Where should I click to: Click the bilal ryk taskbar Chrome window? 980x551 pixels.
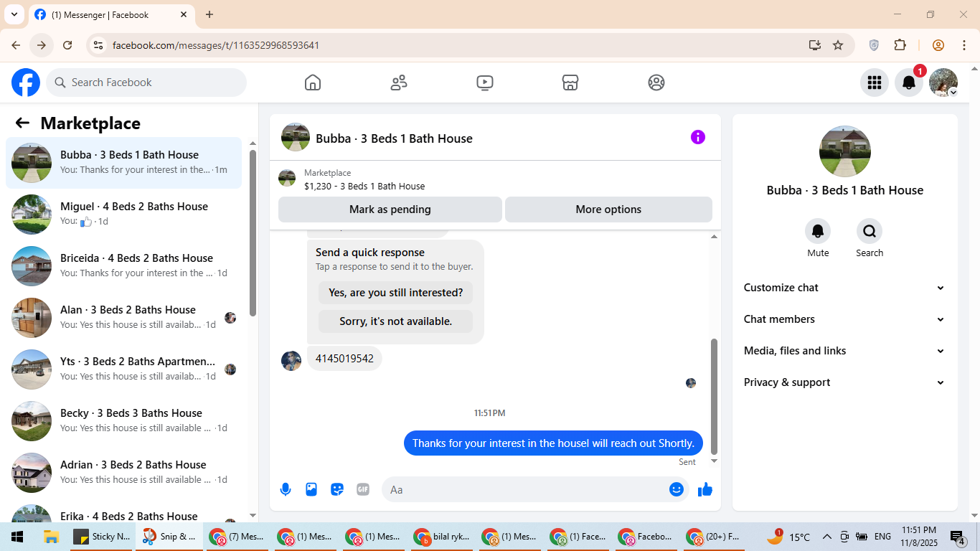click(440, 537)
